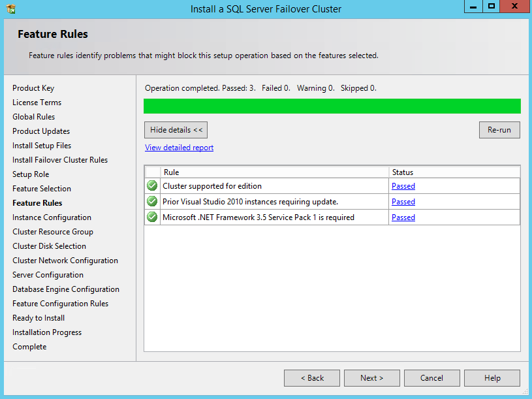Viewport: 532px width, 399px height.
Task: Click the green completed progress bar
Action: pyautogui.click(x=332, y=106)
